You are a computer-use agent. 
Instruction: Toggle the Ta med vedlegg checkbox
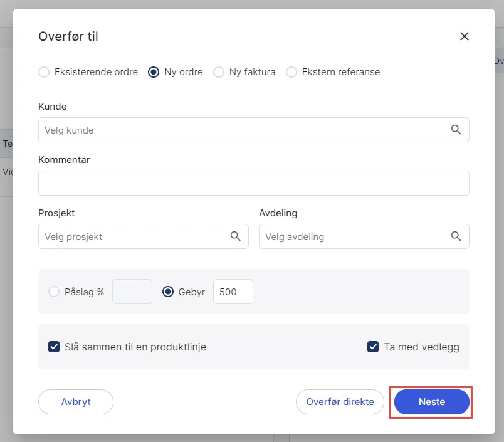coord(373,347)
